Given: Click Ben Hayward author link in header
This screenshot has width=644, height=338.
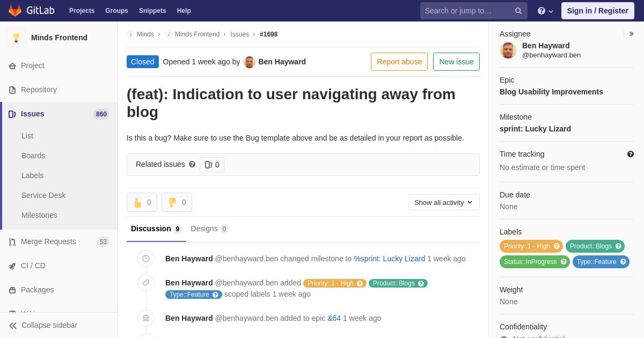Looking at the screenshot, I should point(282,62).
